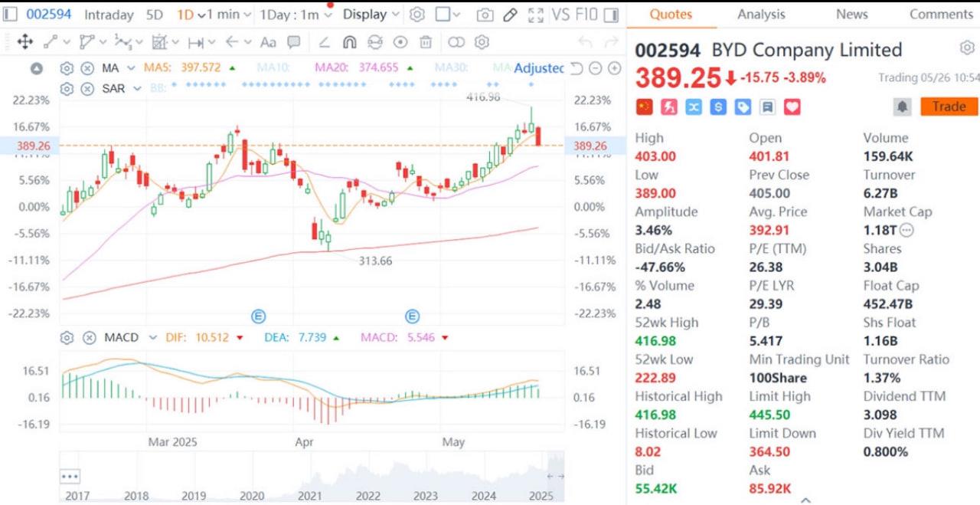Toggle visibility of the eye-circle drawing icon
This screenshot has height=505, width=980.
[x=400, y=42]
